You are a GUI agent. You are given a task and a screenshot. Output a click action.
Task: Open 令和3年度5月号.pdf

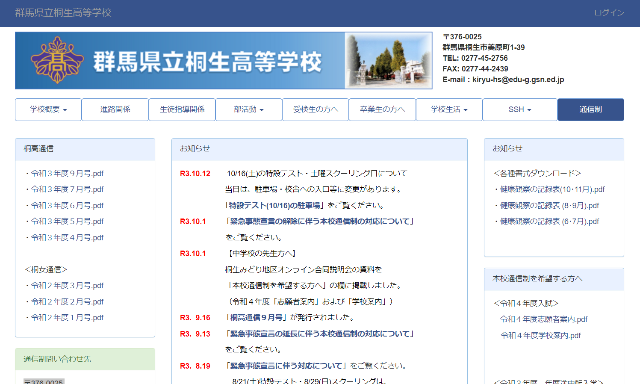(x=67, y=221)
